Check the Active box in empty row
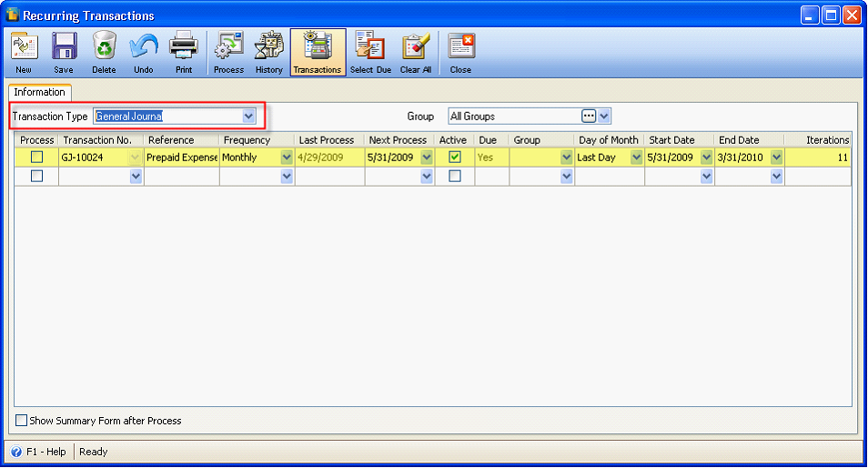Image resolution: width=868 pixels, height=468 pixels. click(455, 176)
